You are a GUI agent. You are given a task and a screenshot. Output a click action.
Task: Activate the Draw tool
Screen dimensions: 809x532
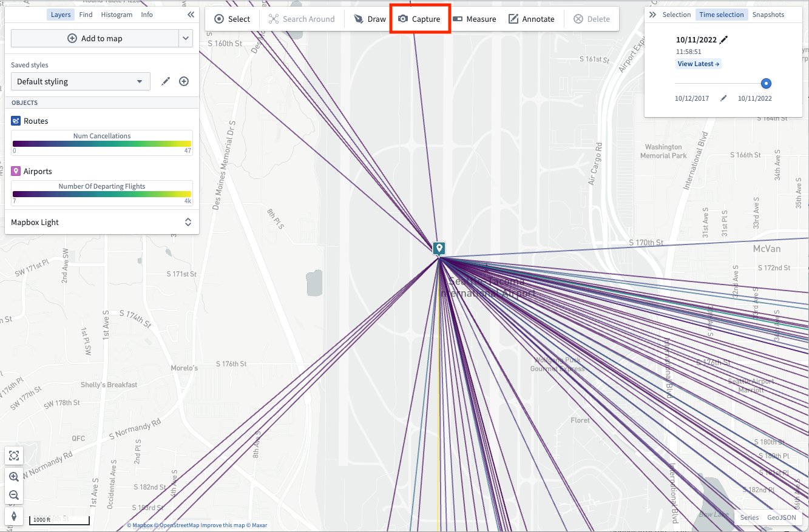370,19
